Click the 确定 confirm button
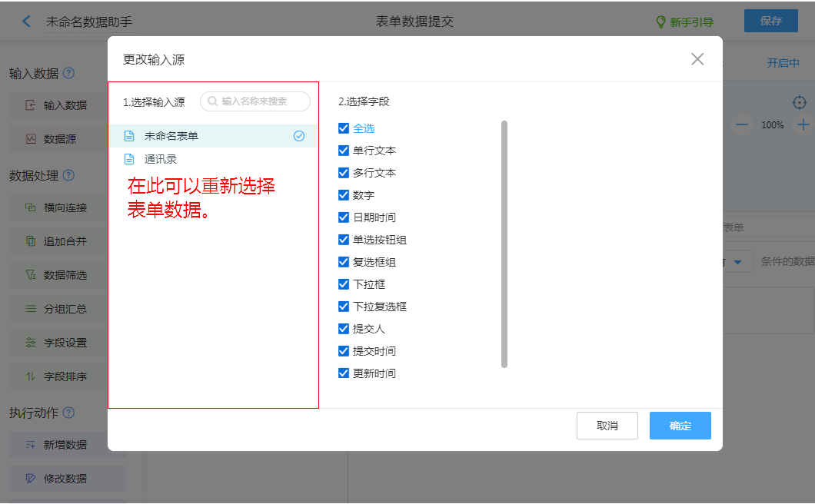The width and height of the screenshot is (815, 504). tap(680, 426)
